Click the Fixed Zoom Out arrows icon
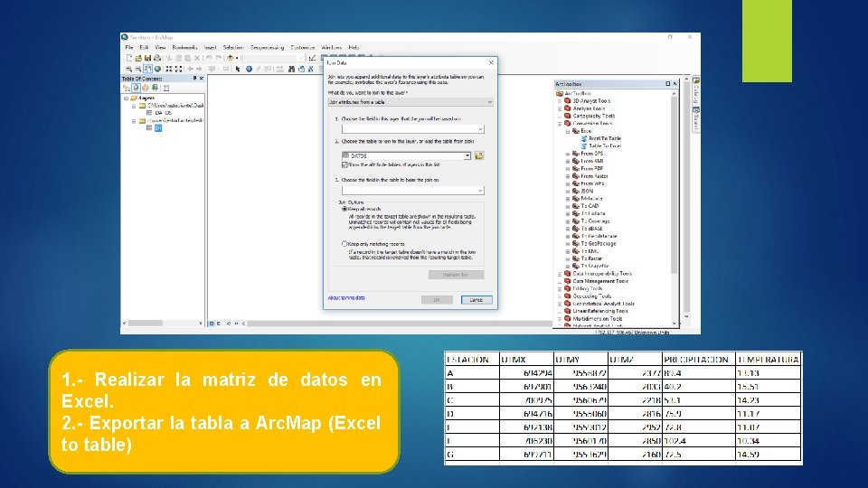Image resolution: width=868 pixels, height=488 pixels. 178,70
